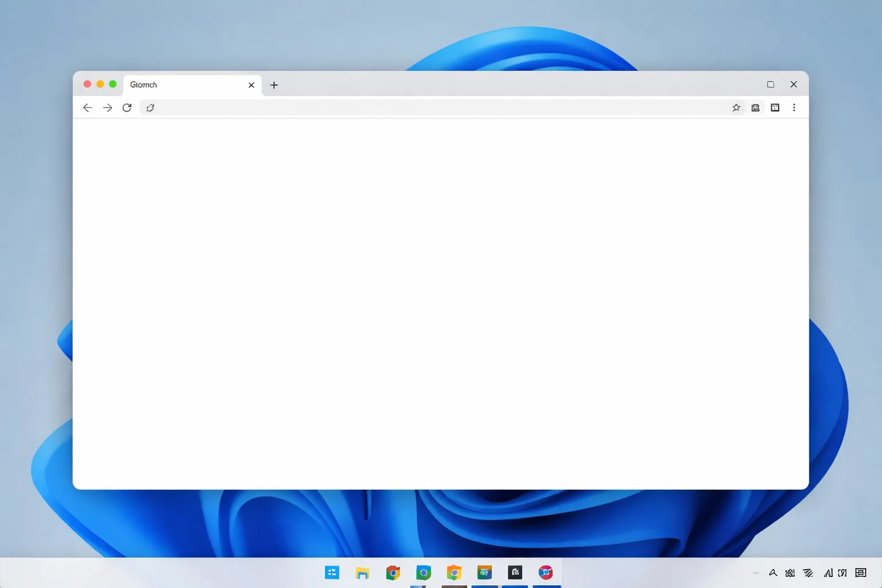Click the red dot on the title bar
The image size is (882, 588).
coord(87,84)
